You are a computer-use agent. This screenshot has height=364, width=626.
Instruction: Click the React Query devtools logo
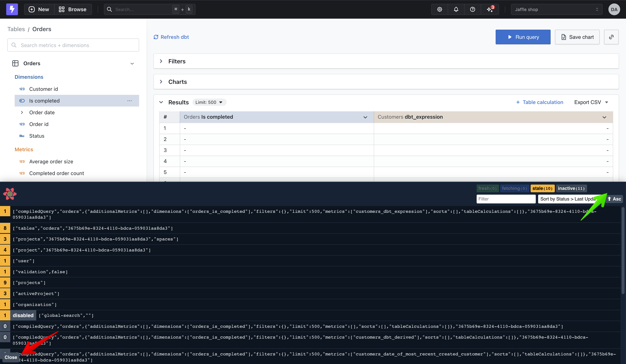(10, 194)
